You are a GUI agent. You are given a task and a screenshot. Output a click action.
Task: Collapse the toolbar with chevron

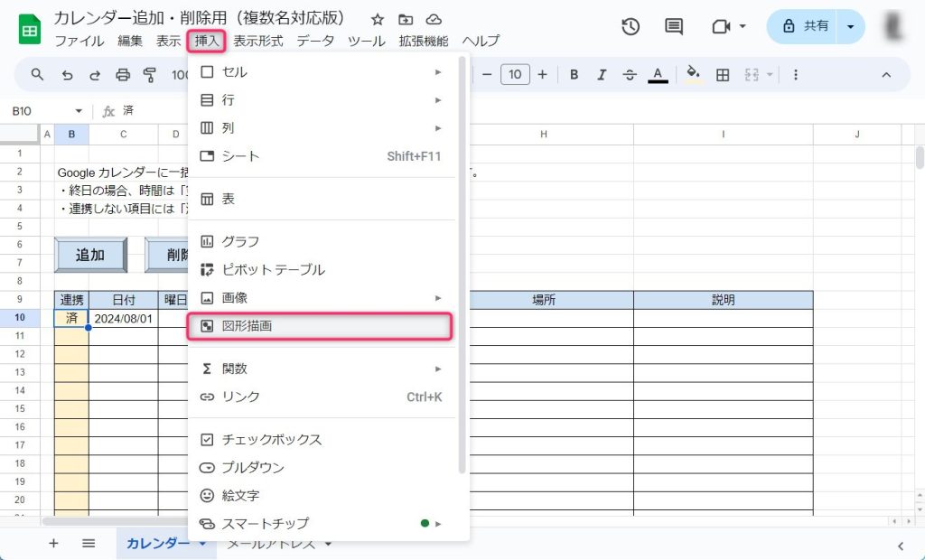click(886, 75)
